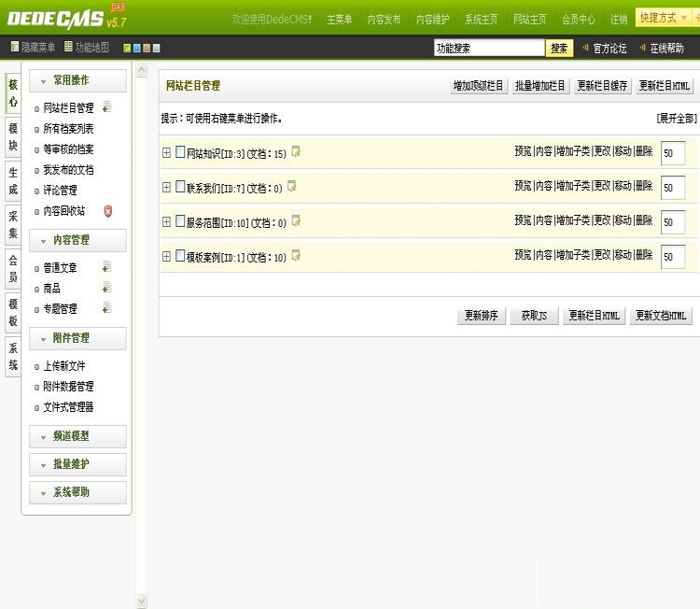Click the 增加顶级栏目 button
The width and height of the screenshot is (700, 609).
coord(478,85)
